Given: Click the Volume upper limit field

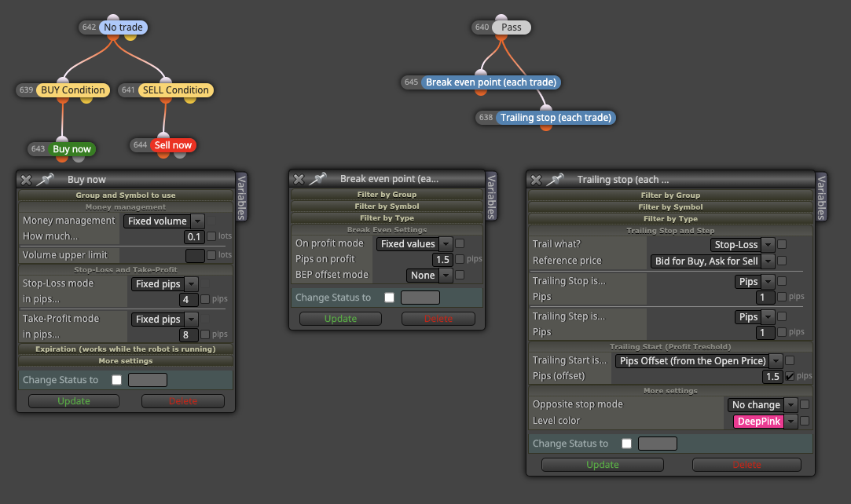Looking at the screenshot, I should (x=195, y=256).
